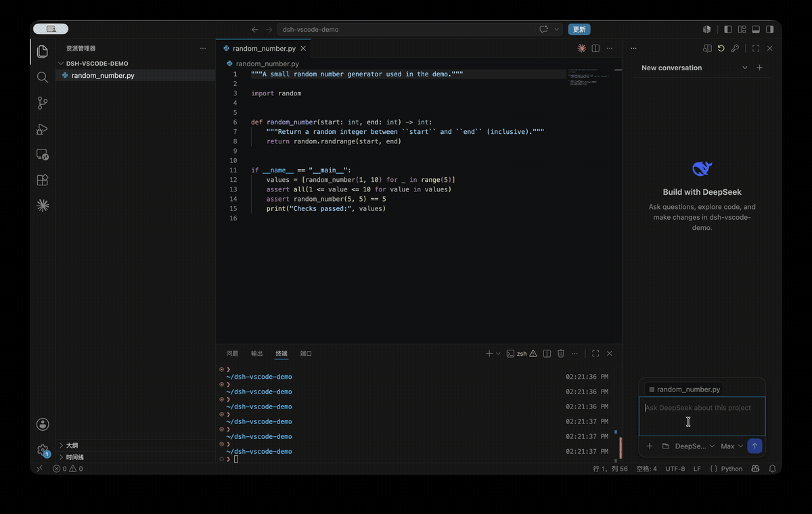
Task: Open the chat dropdown arrow in title bar
Action: point(557,30)
